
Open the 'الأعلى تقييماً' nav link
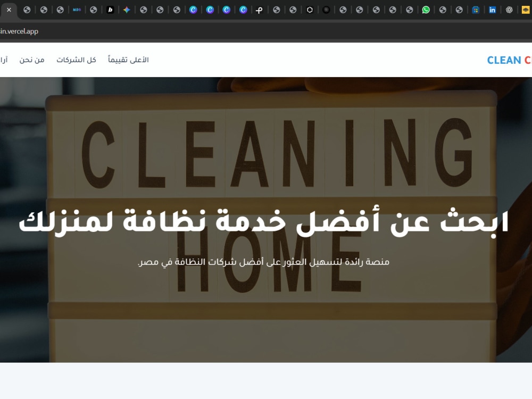pos(128,60)
